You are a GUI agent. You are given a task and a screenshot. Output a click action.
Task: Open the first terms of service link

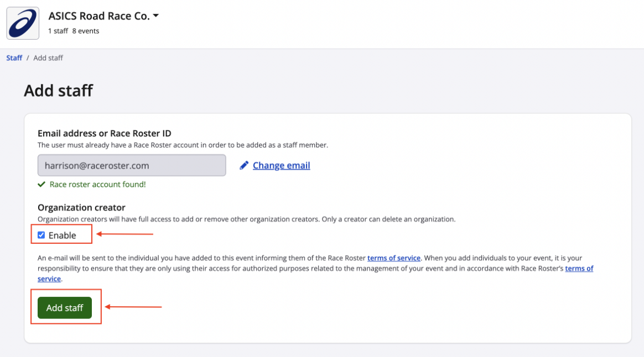394,258
